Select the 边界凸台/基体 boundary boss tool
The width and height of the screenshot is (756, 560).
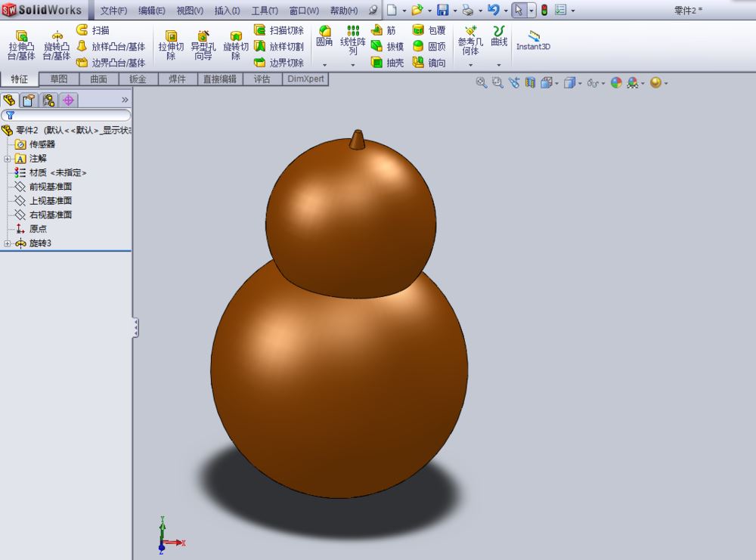click(111, 63)
